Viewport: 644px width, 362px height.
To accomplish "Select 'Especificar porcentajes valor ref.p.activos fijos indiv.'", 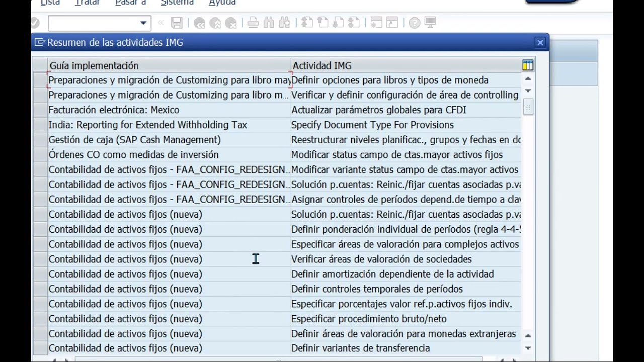I will [406, 304].
